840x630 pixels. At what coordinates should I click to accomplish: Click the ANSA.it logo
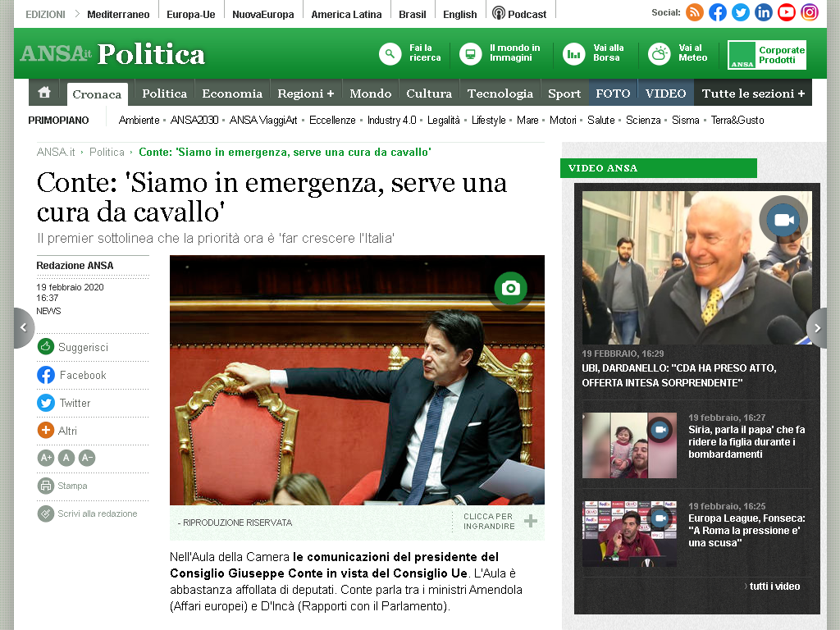point(56,53)
